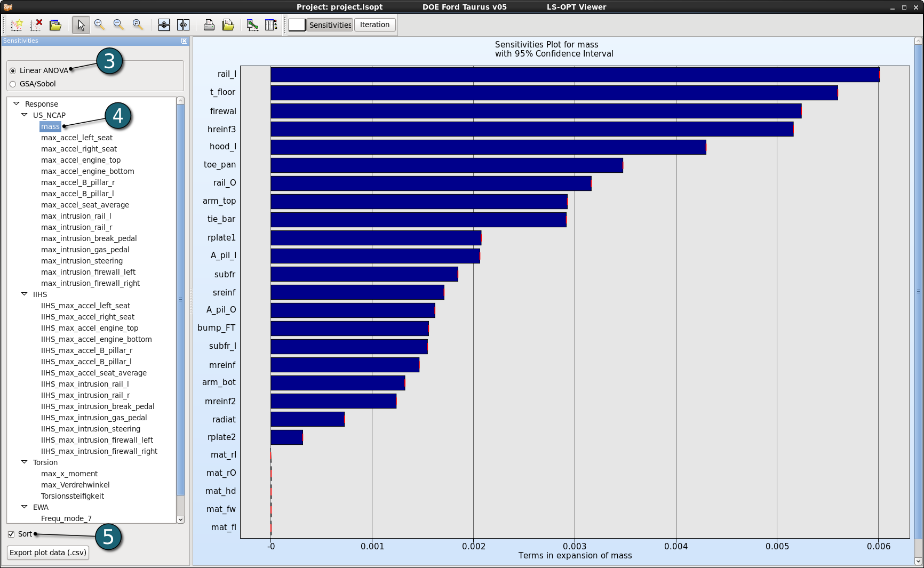Viewport: 924px width, 568px height.
Task: Click Export plot data (.csv) button
Action: tap(48, 553)
